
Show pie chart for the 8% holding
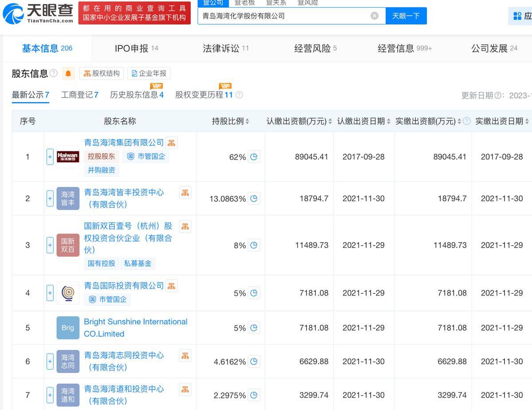(254, 245)
